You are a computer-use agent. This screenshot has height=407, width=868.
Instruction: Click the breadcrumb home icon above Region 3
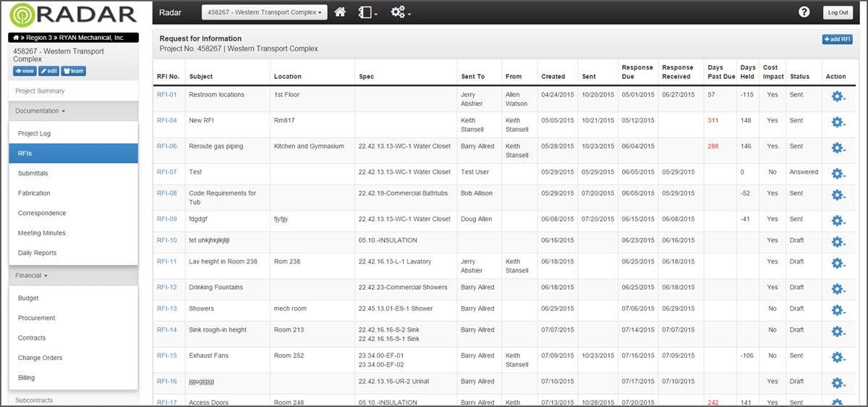pyautogui.click(x=15, y=37)
